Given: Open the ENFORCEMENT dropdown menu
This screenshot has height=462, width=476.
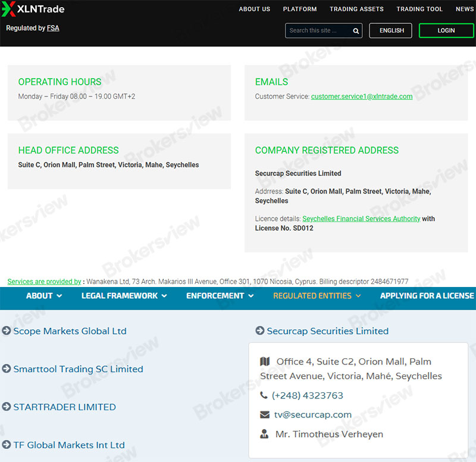Looking at the screenshot, I should [220, 296].
